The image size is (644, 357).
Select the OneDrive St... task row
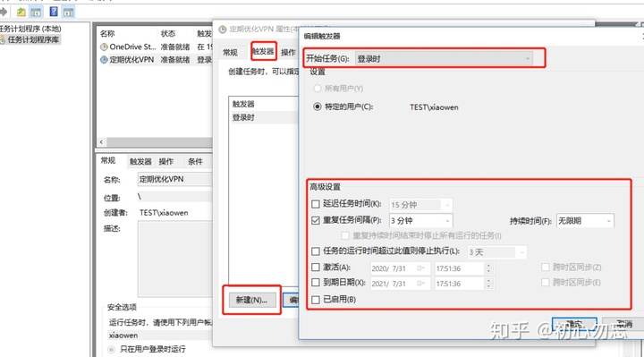point(156,47)
